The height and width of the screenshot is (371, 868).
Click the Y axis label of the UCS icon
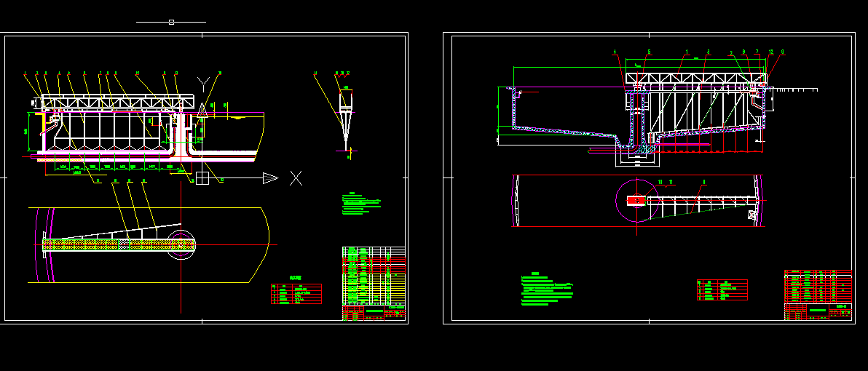pyautogui.click(x=203, y=84)
